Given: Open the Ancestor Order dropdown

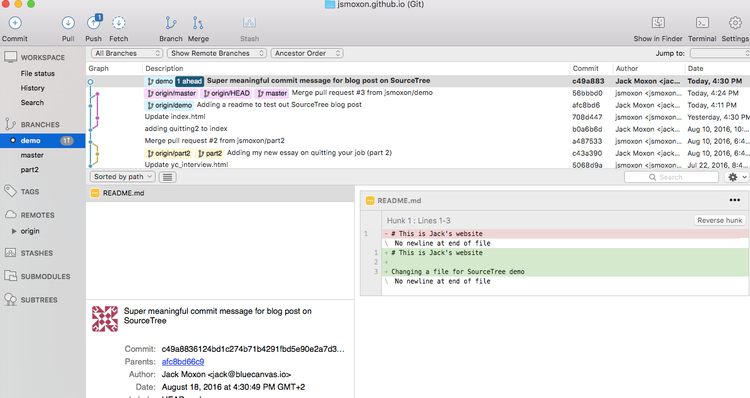Looking at the screenshot, I should pyautogui.click(x=307, y=53).
